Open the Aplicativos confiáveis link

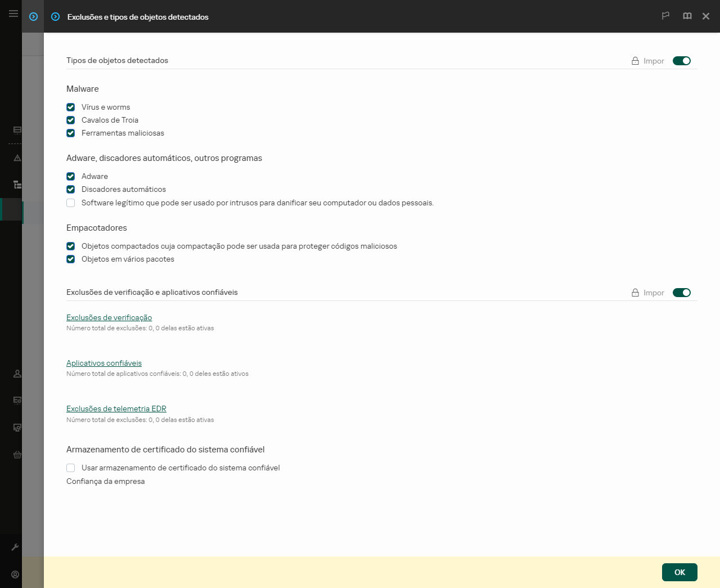[x=104, y=363]
